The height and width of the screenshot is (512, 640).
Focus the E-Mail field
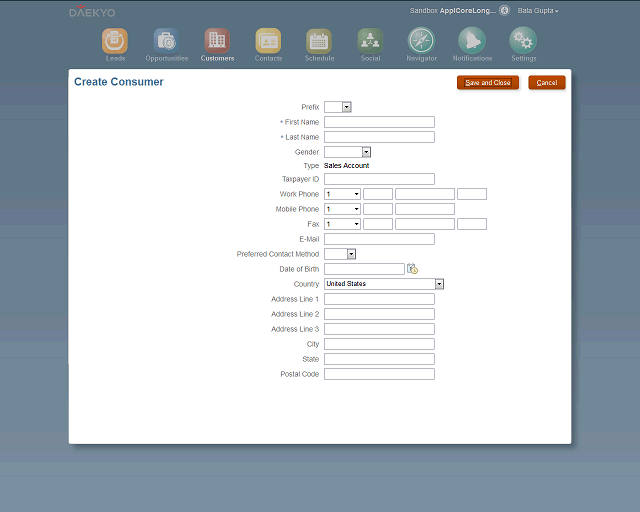pos(379,239)
